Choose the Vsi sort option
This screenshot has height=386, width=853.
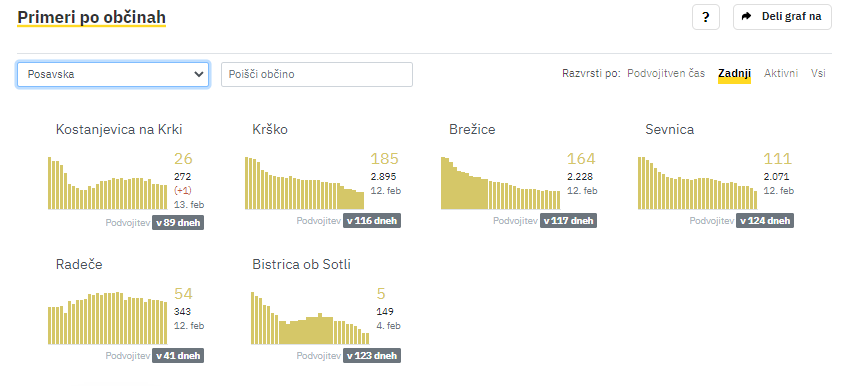click(818, 73)
